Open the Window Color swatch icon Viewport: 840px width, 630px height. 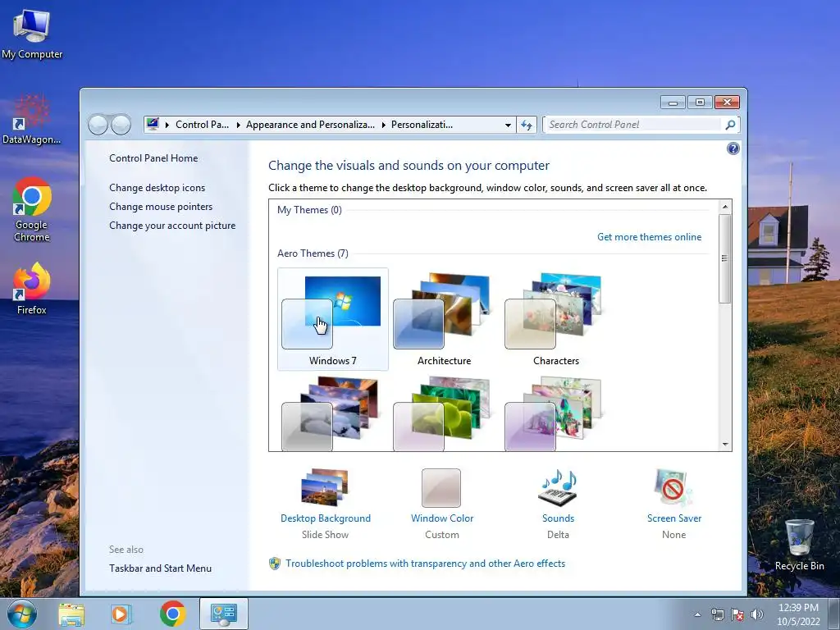[x=441, y=487]
